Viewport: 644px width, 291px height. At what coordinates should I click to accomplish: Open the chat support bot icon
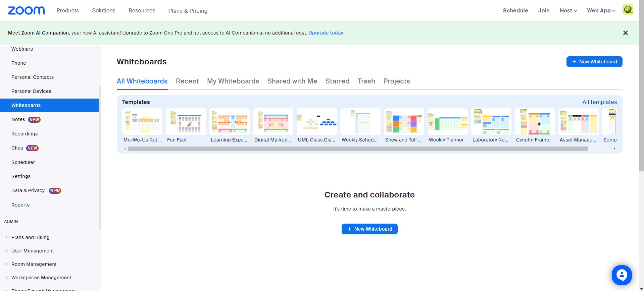[622, 275]
